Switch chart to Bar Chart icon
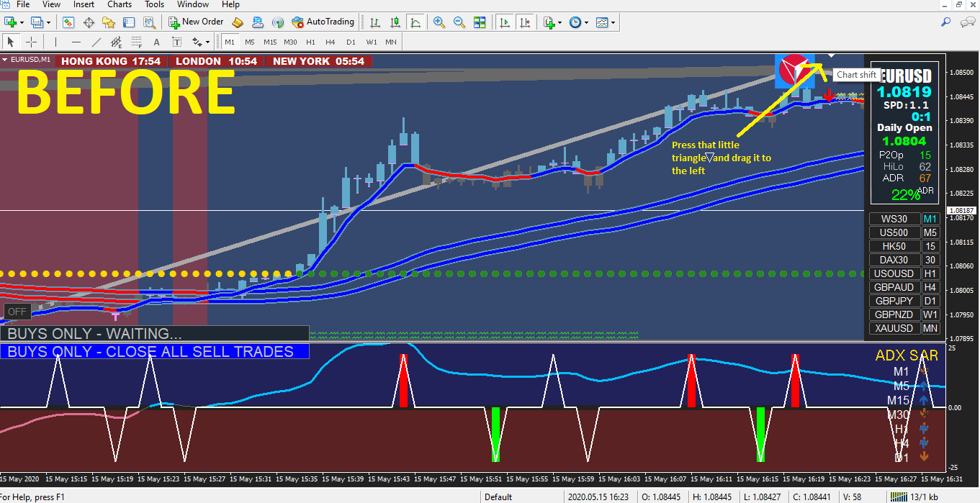980x503 pixels. click(374, 22)
